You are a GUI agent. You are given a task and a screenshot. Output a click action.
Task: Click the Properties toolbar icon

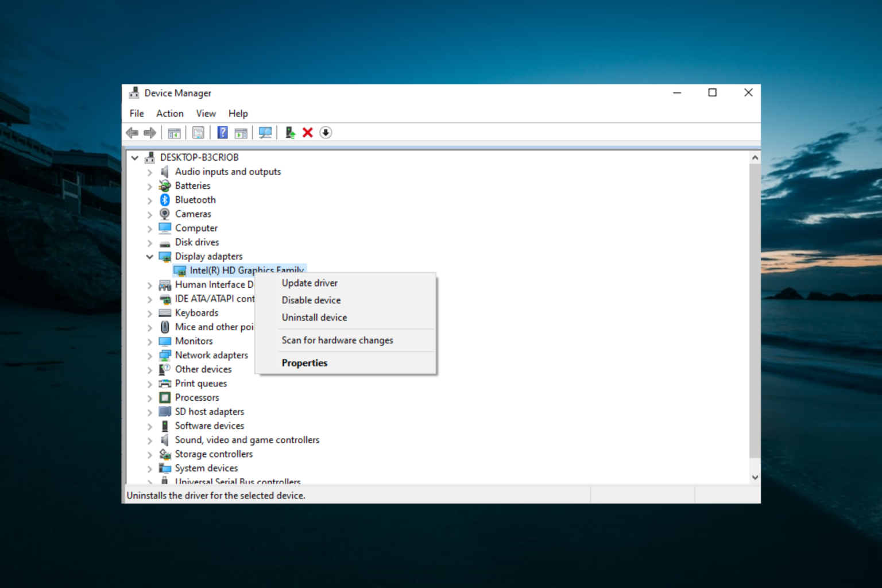pyautogui.click(x=198, y=133)
